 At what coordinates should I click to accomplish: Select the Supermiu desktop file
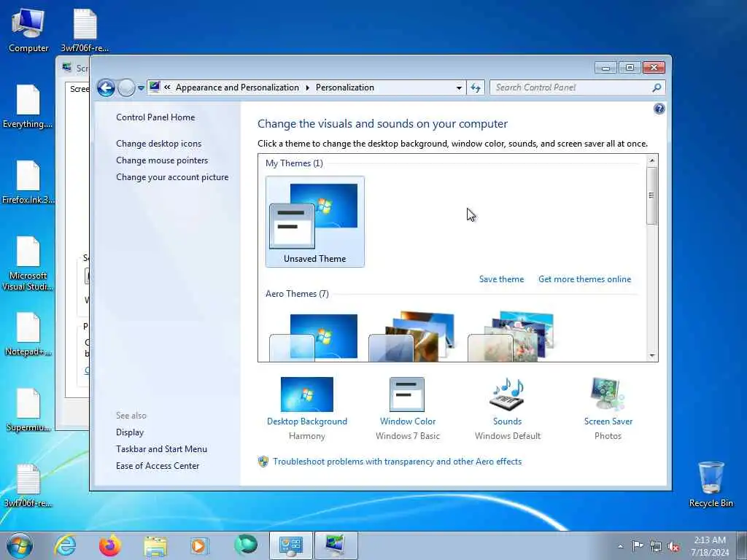click(28, 410)
